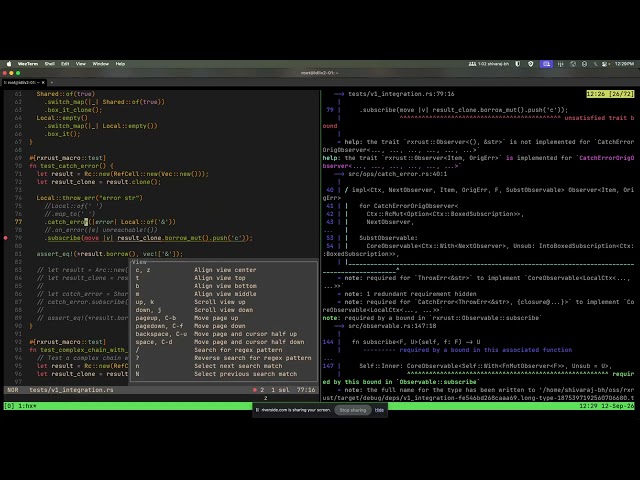Image resolution: width=640 pixels, height=480 pixels.
Task: Click the 'Align view bottom' popup entry
Action: tap(225, 286)
